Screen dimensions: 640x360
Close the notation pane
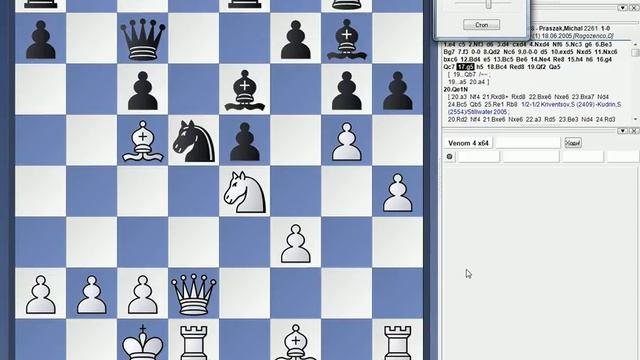coord(634,8)
